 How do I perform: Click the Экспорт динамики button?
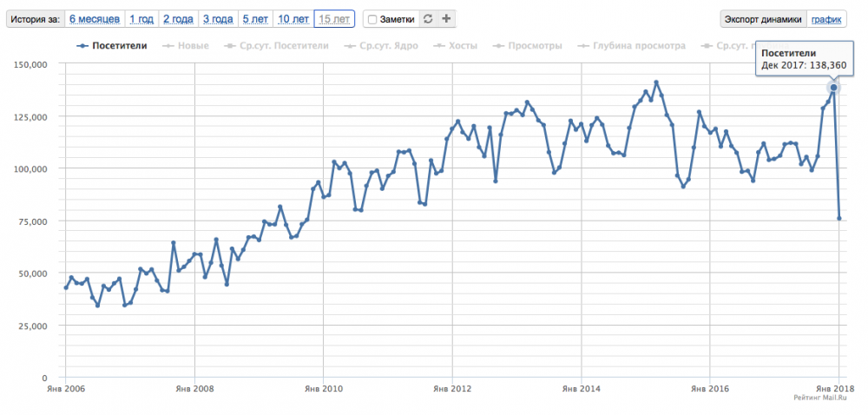pos(763,19)
